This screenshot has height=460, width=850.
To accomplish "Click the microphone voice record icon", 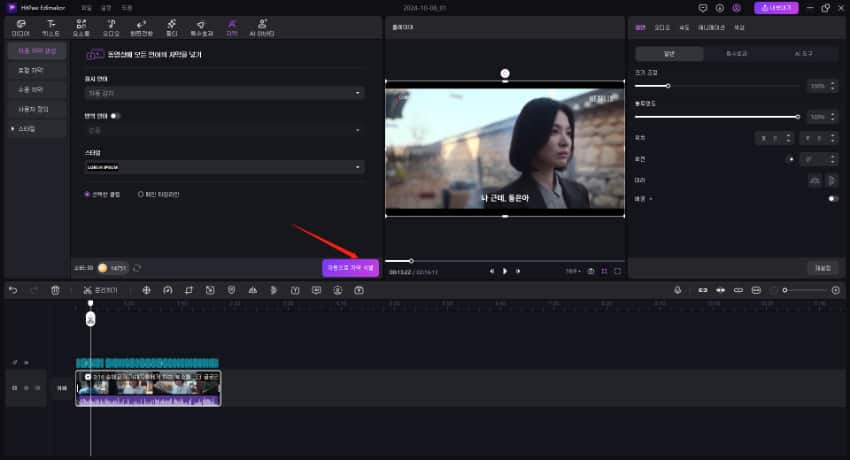I will tap(678, 290).
